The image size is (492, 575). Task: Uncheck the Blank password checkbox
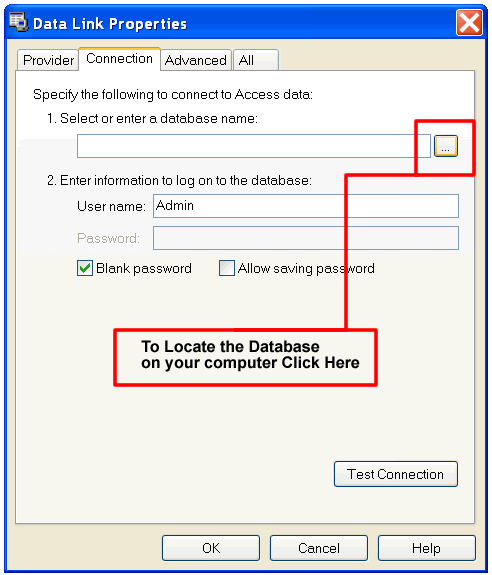tap(85, 268)
